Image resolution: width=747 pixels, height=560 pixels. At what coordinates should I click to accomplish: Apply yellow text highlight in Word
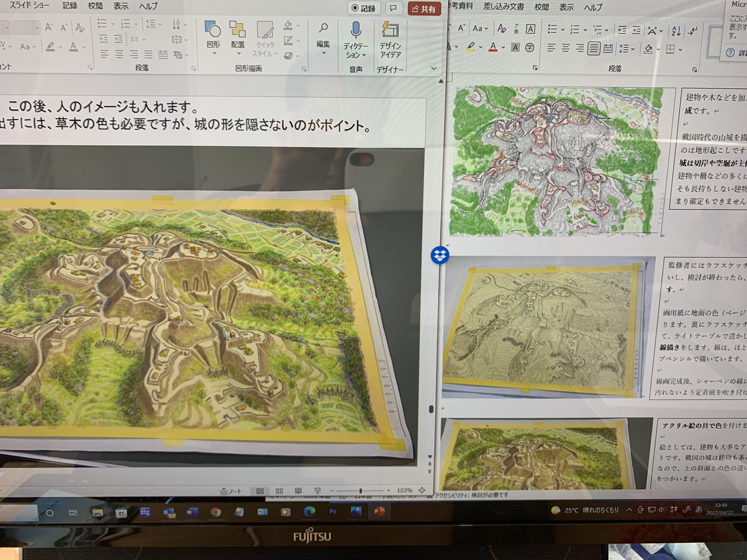click(x=471, y=47)
